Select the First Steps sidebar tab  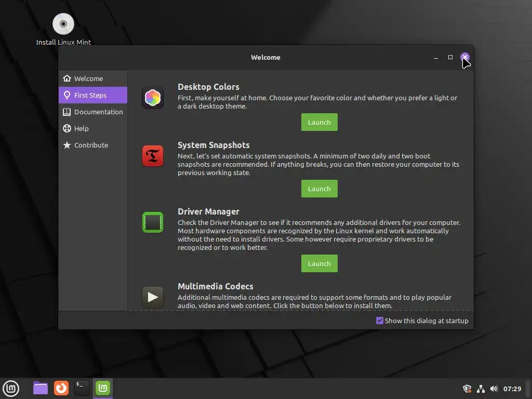pyautogui.click(x=93, y=95)
